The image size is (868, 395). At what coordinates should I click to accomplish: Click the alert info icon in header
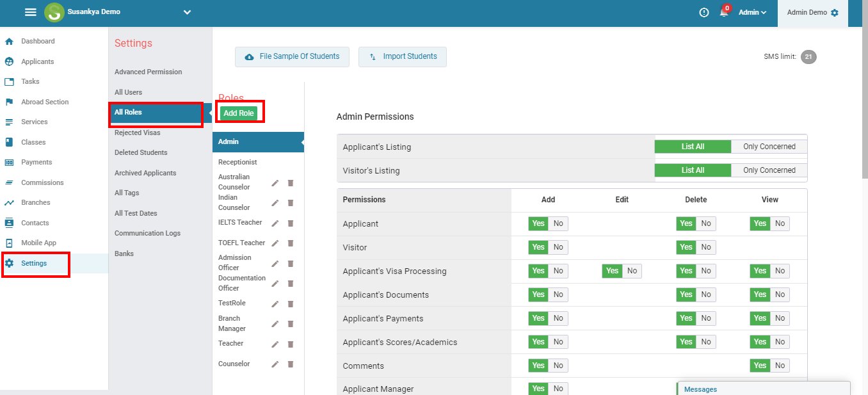tap(704, 12)
